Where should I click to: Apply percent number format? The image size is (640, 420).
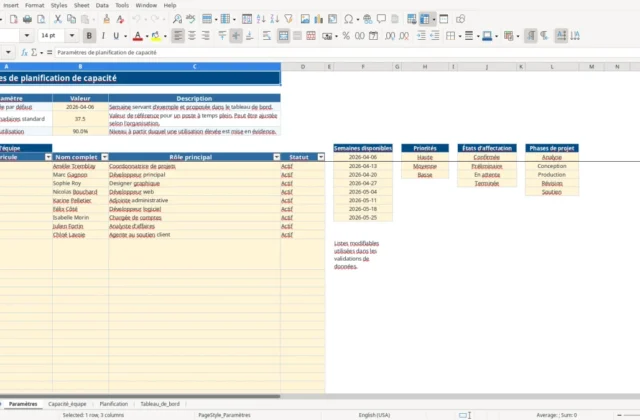pyautogui.click(x=346, y=36)
